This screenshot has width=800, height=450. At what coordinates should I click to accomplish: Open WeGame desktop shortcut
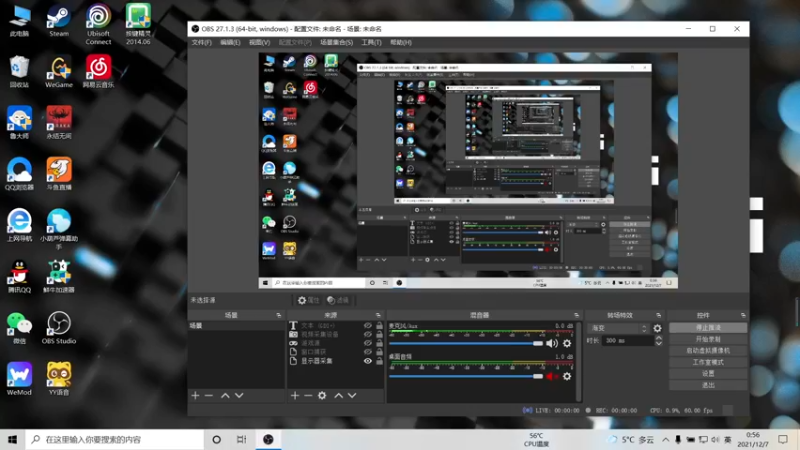(x=59, y=72)
